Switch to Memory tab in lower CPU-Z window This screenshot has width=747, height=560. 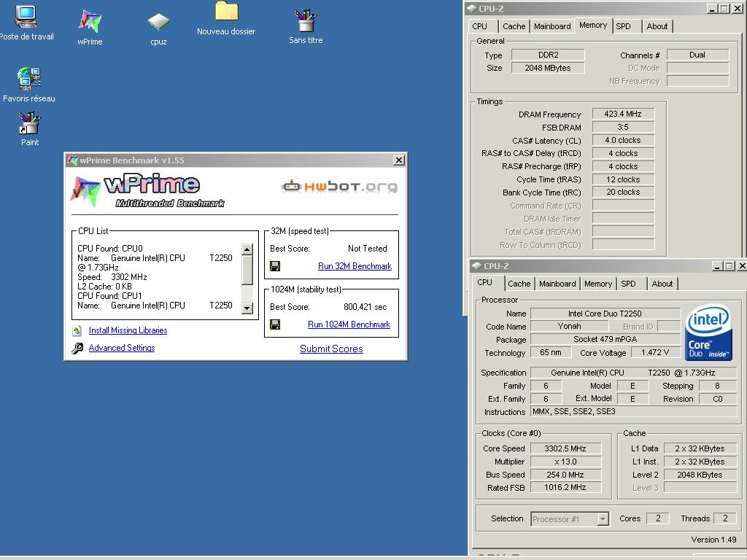pyautogui.click(x=598, y=284)
